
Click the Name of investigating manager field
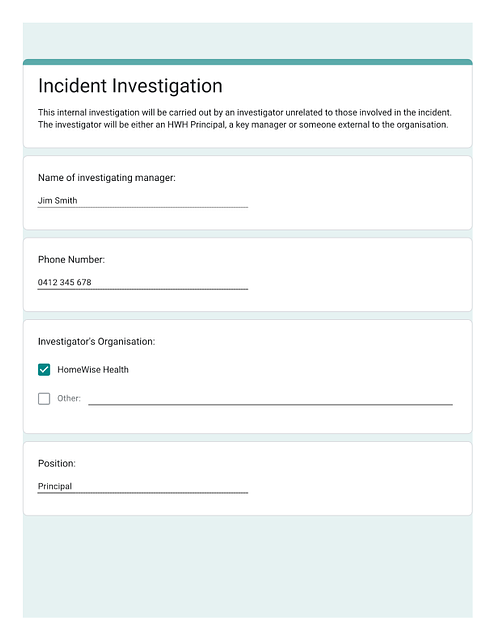142,200
